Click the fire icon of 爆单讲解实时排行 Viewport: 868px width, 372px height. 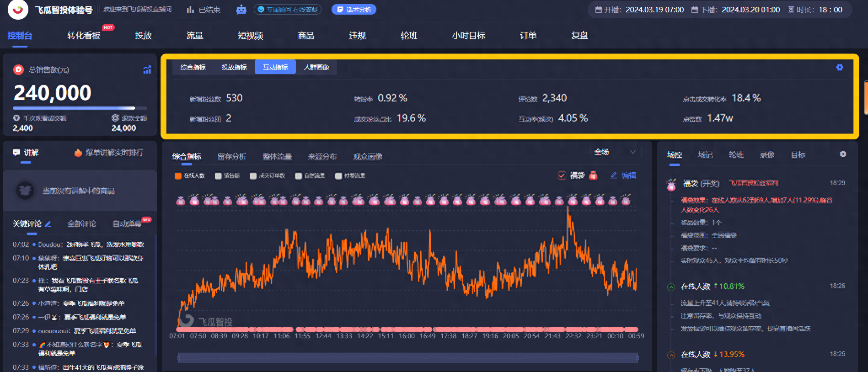pyautogui.click(x=78, y=153)
